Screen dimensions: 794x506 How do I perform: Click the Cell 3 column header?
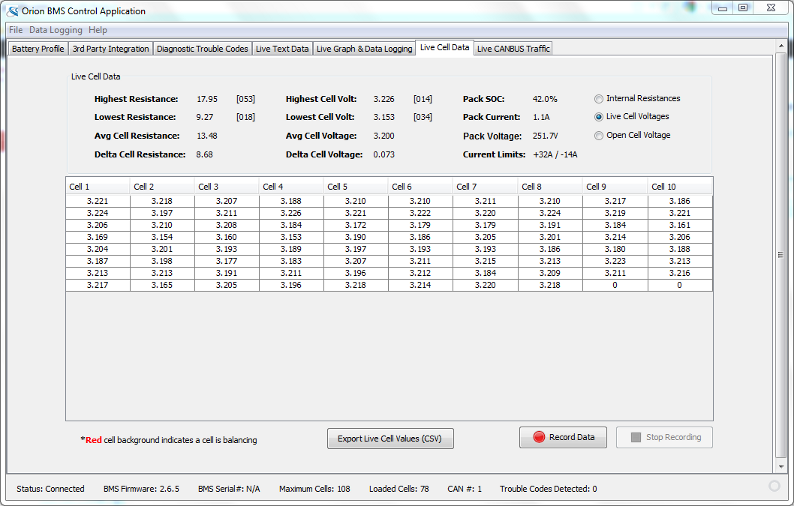[226, 186]
